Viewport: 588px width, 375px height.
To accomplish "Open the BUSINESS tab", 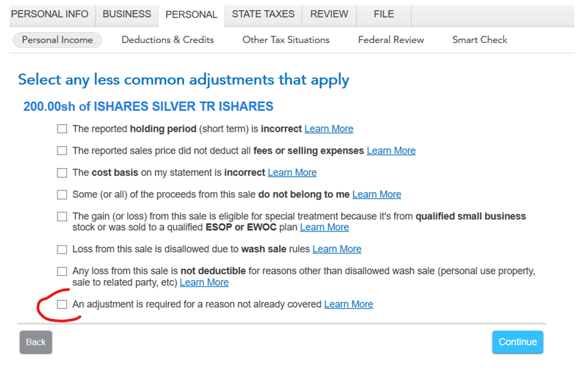I will click(126, 14).
